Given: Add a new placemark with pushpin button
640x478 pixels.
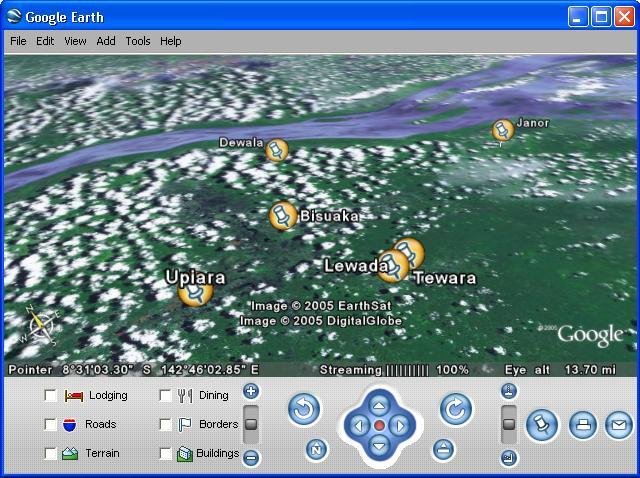Looking at the screenshot, I should [542, 425].
